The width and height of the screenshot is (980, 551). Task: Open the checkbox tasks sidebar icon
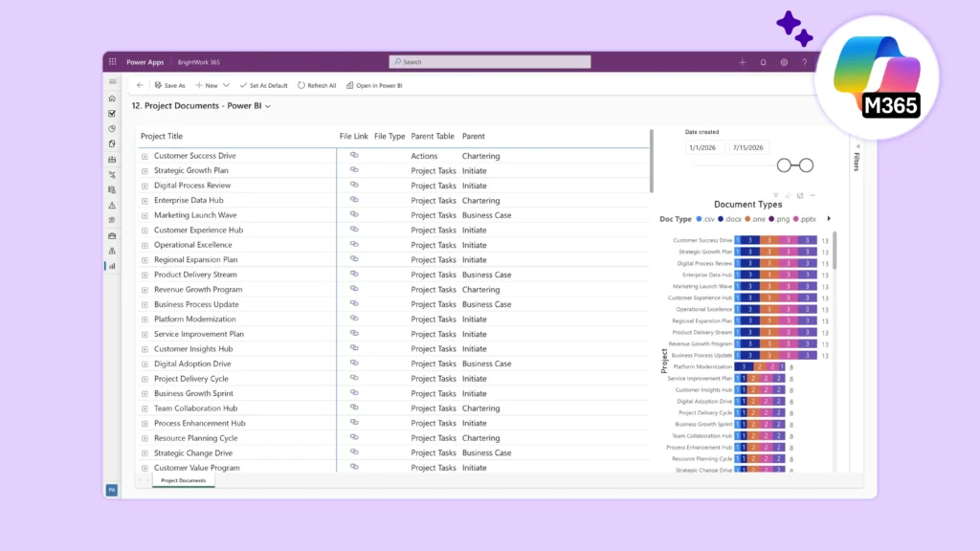click(x=113, y=114)
